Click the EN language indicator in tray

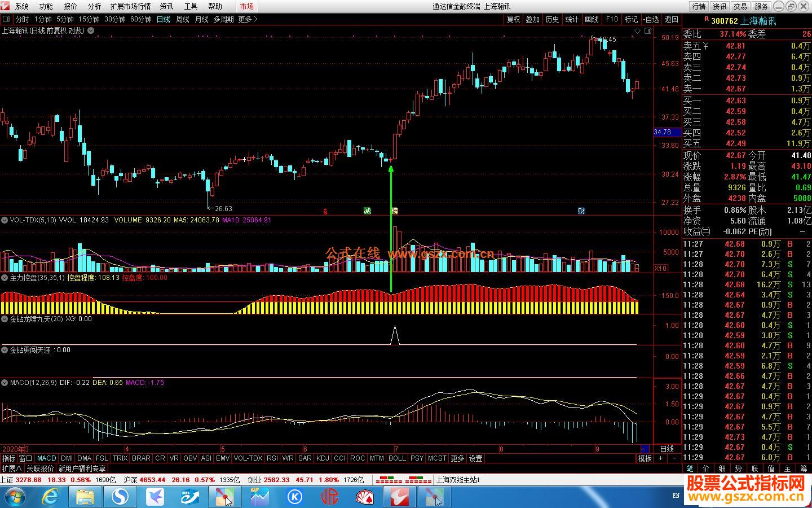(676, 496)
